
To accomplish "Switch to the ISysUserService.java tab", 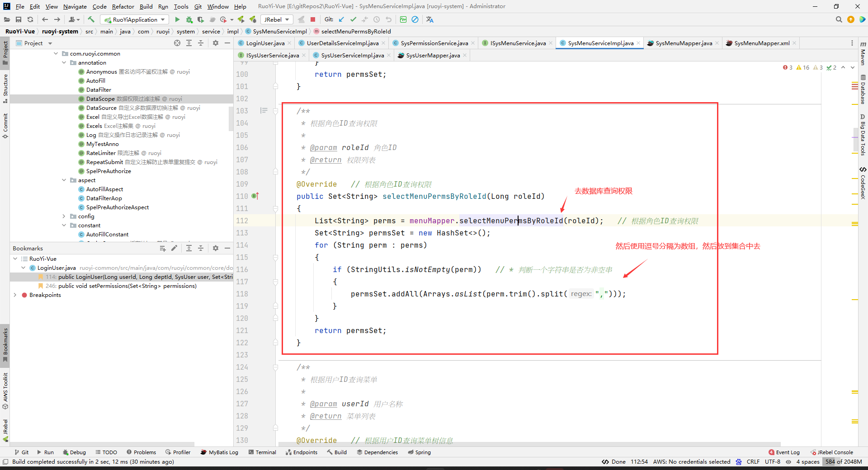I will tap(272, 55).
